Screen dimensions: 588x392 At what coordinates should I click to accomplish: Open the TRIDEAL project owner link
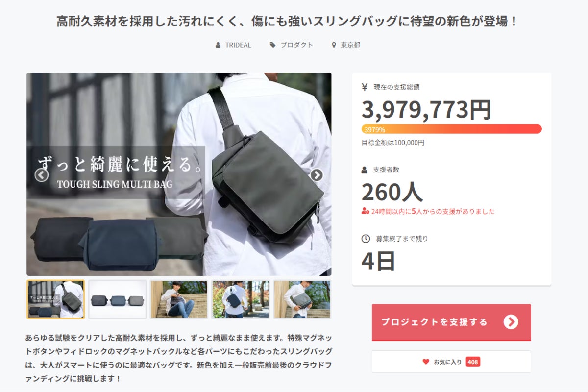pos(238,45)
